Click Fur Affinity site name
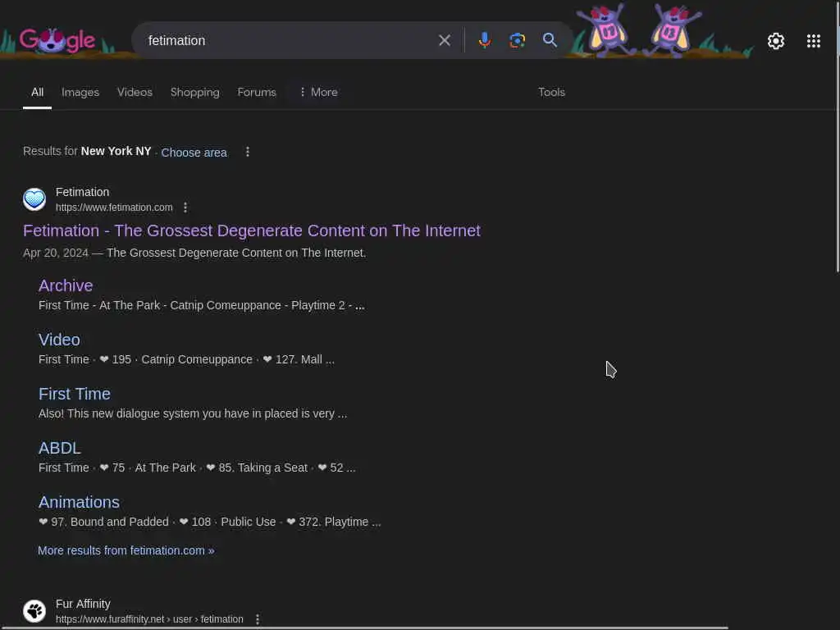 (x=83, y=604)
